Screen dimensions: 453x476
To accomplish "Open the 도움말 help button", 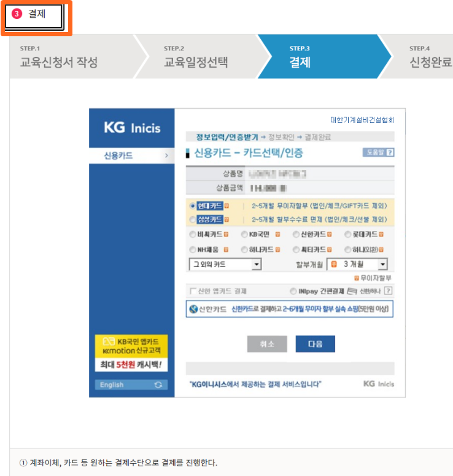I will (378, 152).
